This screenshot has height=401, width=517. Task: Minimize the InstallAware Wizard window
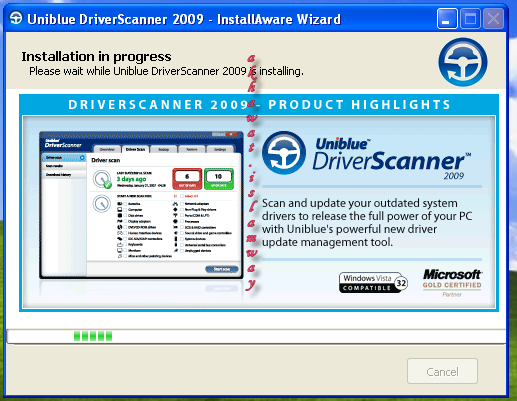(447, 19)
